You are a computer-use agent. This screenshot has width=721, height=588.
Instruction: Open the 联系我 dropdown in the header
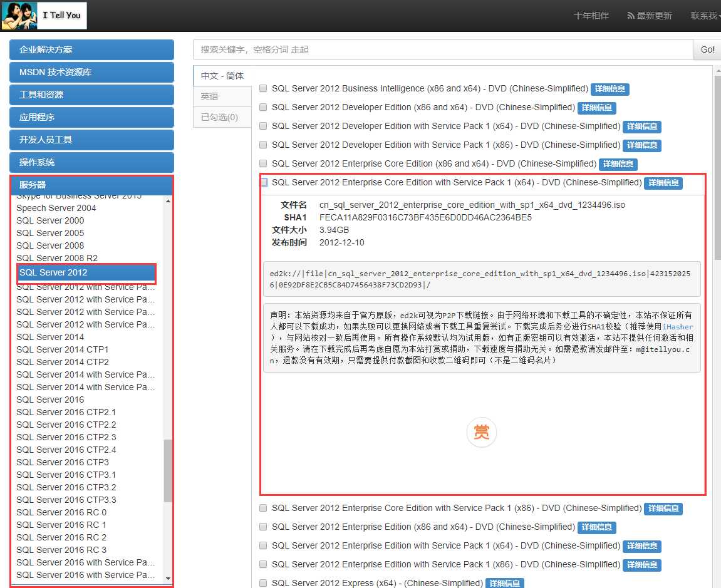point(705,16)
